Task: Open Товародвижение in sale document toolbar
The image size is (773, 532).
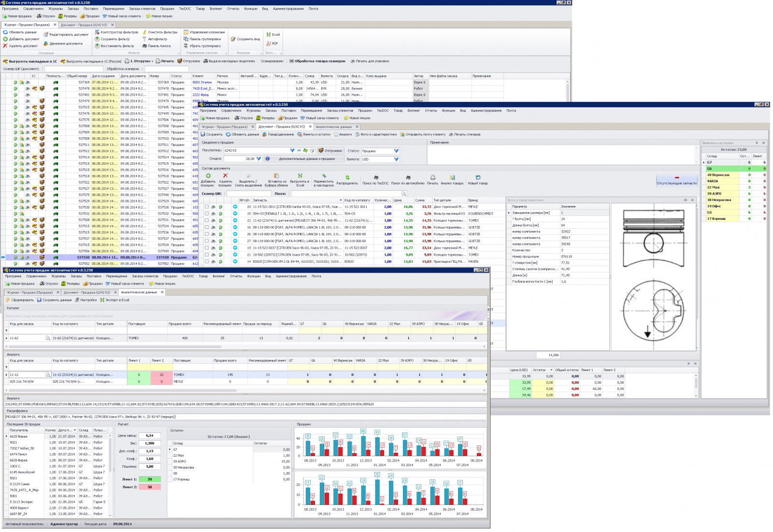Action: 278,134
